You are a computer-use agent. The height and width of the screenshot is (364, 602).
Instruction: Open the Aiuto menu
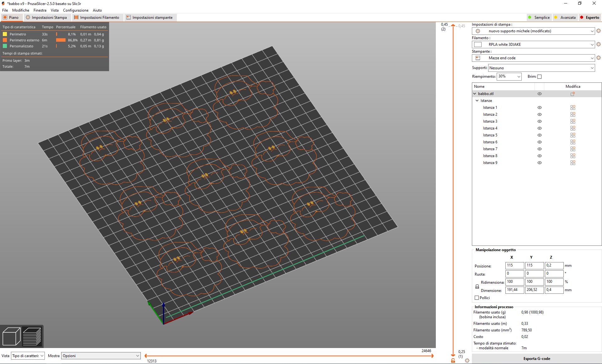click(97, 10)
